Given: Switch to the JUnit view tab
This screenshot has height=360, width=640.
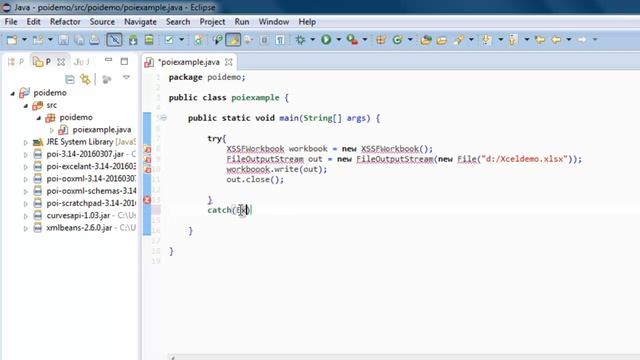Looking at the screenshot, I should click(81, 62).
